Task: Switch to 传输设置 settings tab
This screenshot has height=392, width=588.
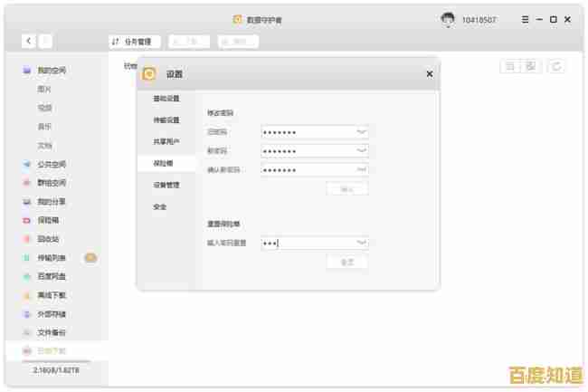Action: [166, 120]
